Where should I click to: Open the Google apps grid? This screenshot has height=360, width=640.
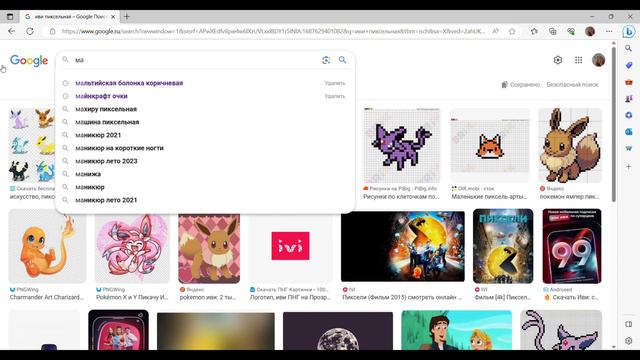[578, 60]
